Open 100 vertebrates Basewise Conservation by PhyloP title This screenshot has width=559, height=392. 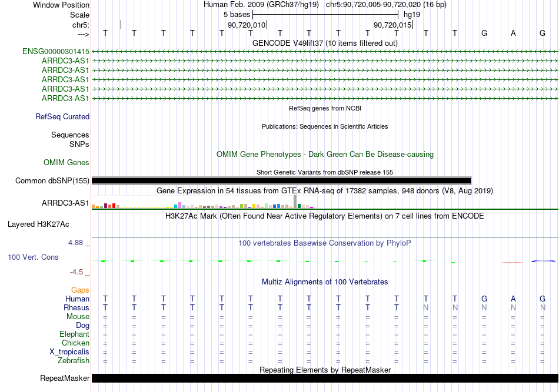325,243
